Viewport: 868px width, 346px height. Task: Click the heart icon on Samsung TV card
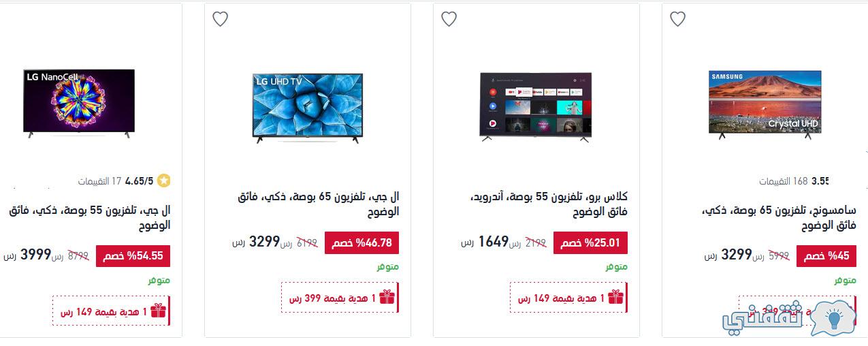pos(677,19)
